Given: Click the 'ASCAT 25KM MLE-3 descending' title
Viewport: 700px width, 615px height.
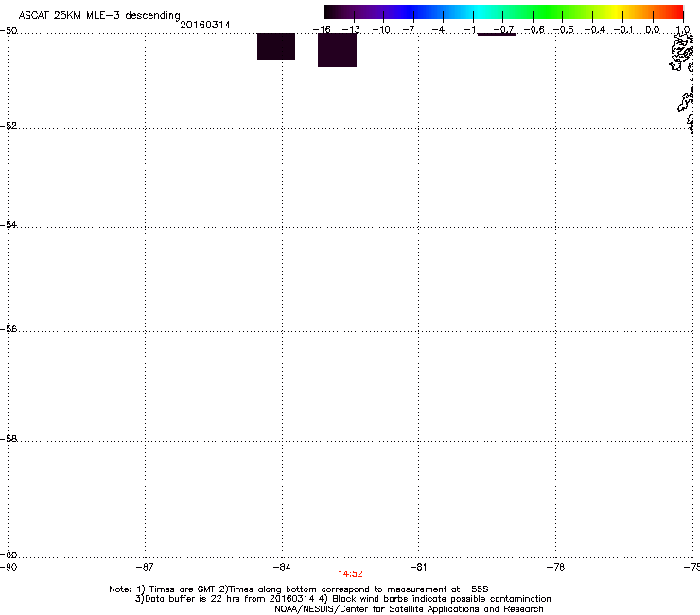Looking at the screenshot, I should click(x=99, y=16).
